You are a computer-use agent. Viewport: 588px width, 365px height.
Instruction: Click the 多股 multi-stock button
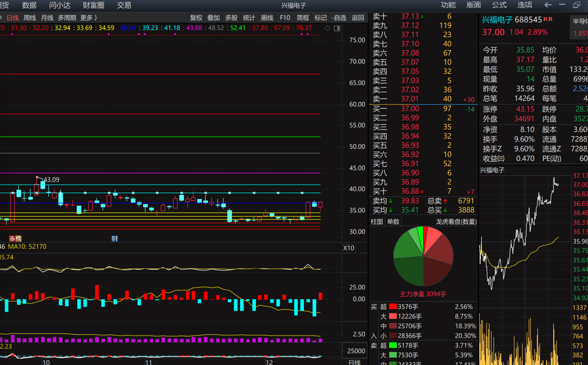(x=232, y=18)
